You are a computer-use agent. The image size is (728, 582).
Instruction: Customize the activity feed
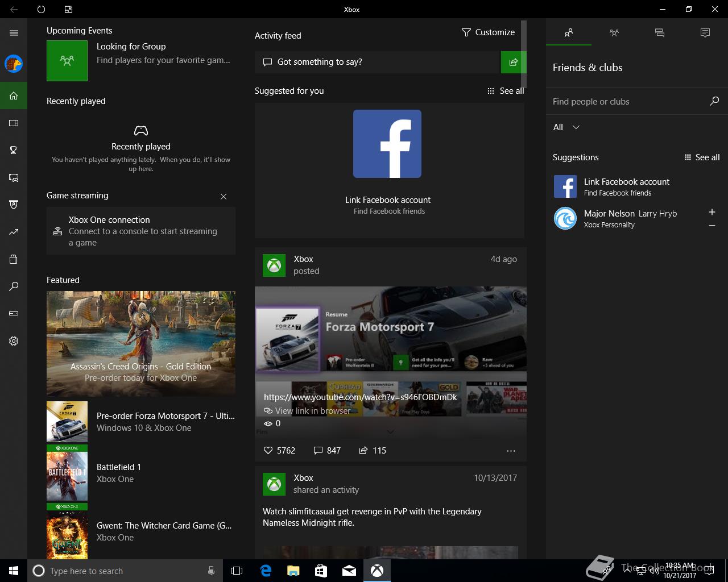(488, 32)
